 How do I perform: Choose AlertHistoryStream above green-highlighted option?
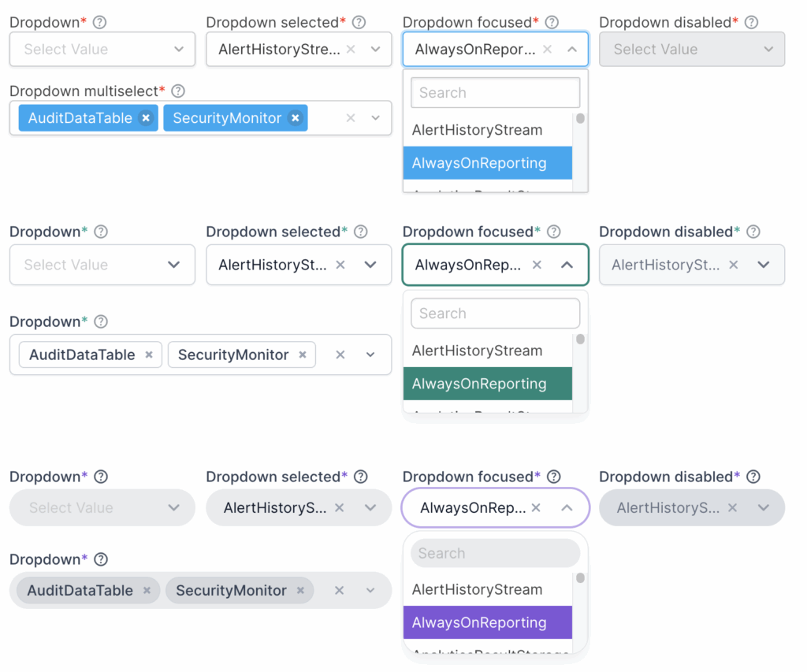coord(478,351)
